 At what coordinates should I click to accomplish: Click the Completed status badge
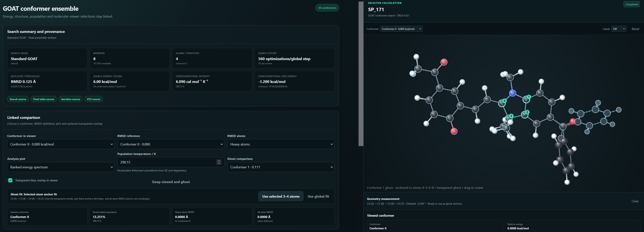point(632,4)
